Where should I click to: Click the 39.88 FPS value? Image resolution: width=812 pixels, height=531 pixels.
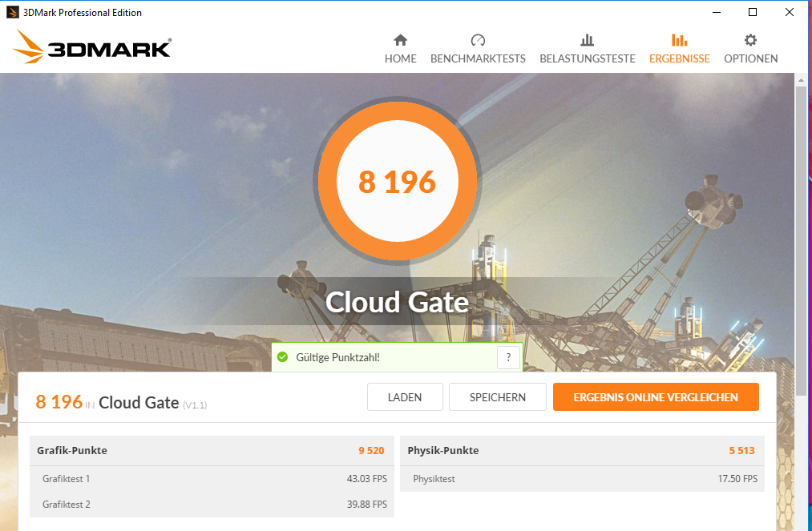tap(367, 504)
